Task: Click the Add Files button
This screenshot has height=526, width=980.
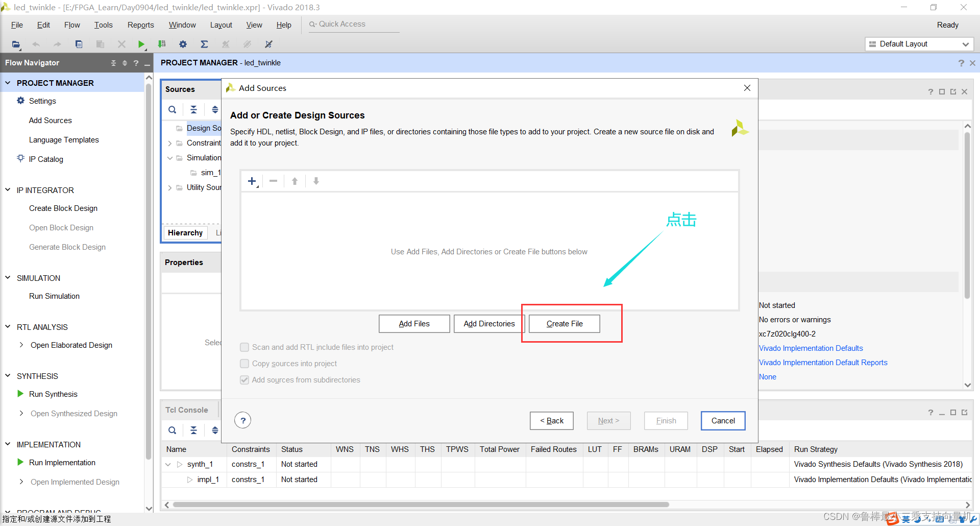Action: [414, 324]
